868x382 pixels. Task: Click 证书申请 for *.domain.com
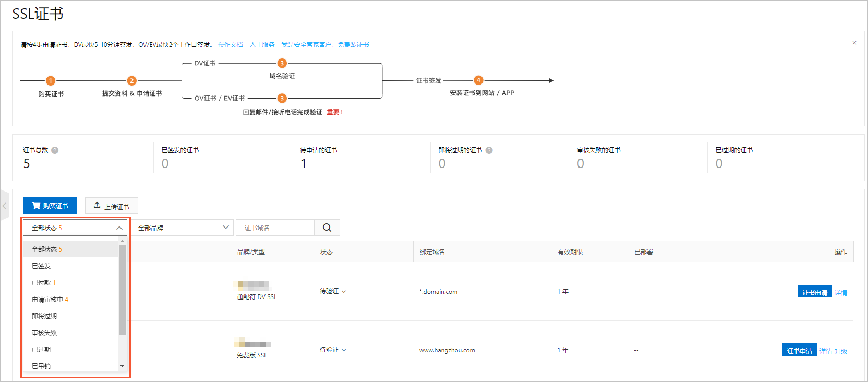click(x=814, y=291)
